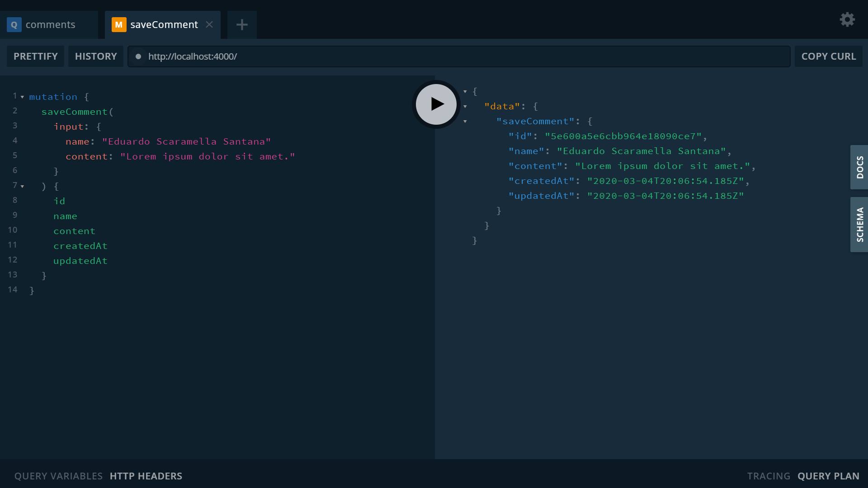Select the saveComment tab
The image size is (868, 488).
click(164, 25)
